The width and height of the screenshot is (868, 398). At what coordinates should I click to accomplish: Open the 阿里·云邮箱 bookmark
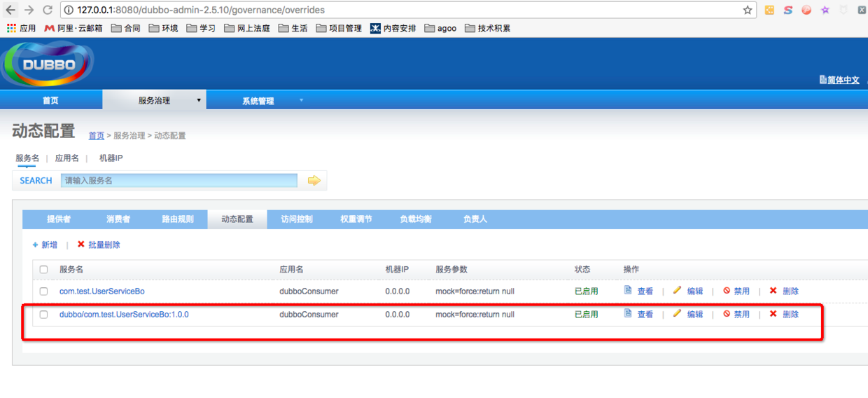(x=73, y=28)
